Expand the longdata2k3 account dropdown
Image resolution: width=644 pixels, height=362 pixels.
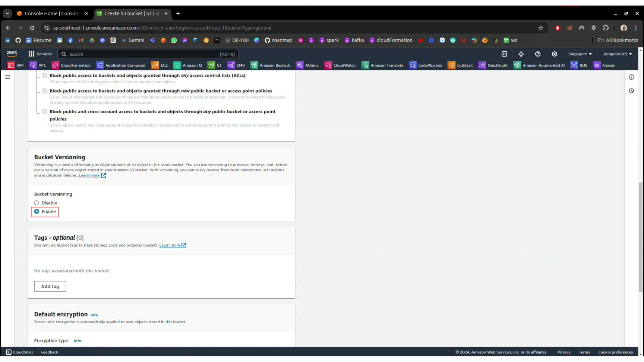618,54
